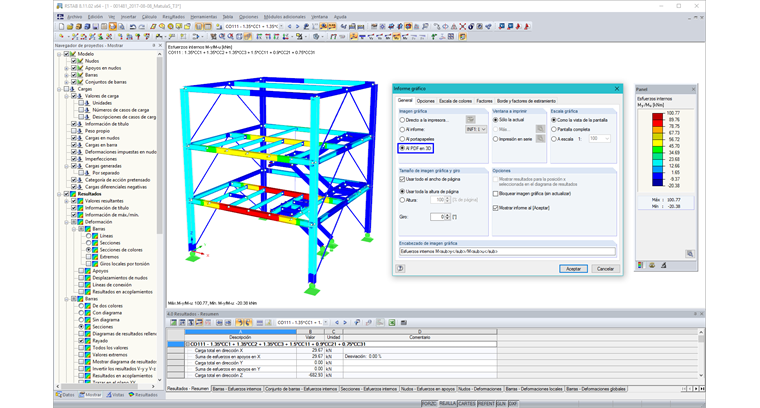Image resolution: width=760 pixels, height=408 pixels.
Task: Click the first icon in the second toolbar row
Action: point(62,37)
